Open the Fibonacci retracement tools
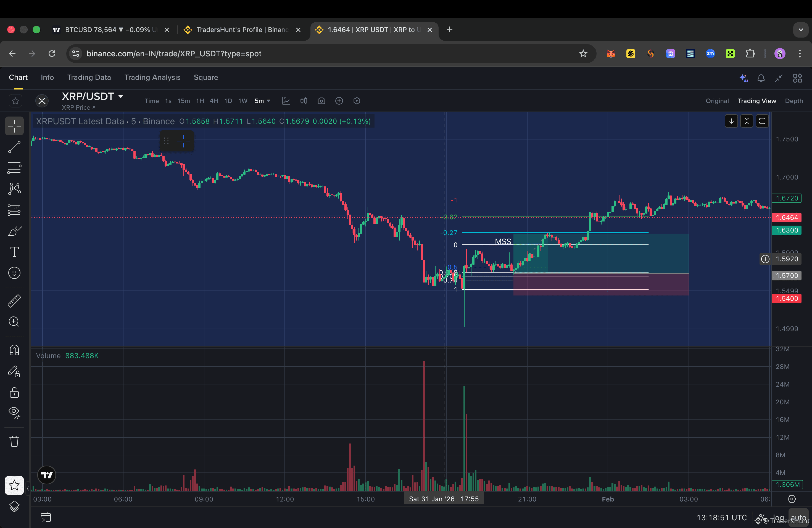The width and height of the screenshot is (812, 528). pyautogui.click(x=14, y=168)
